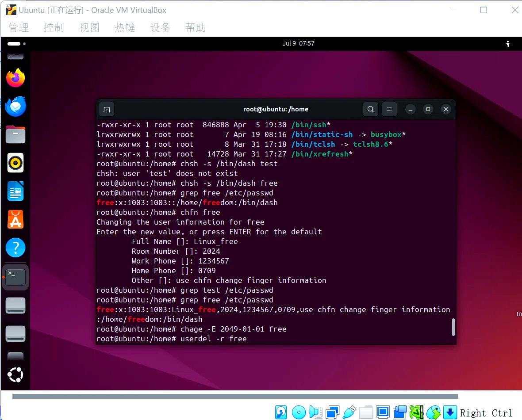Click the 'userdel -r free' command line

click(x=172, y=339)
